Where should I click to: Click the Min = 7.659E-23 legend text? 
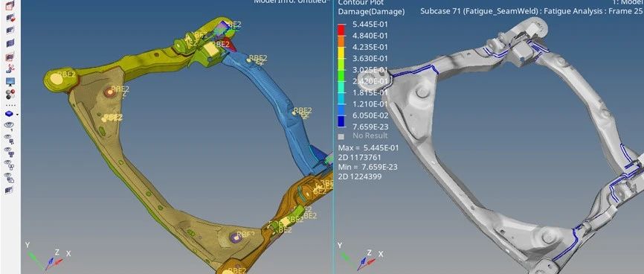pos(367,167)
